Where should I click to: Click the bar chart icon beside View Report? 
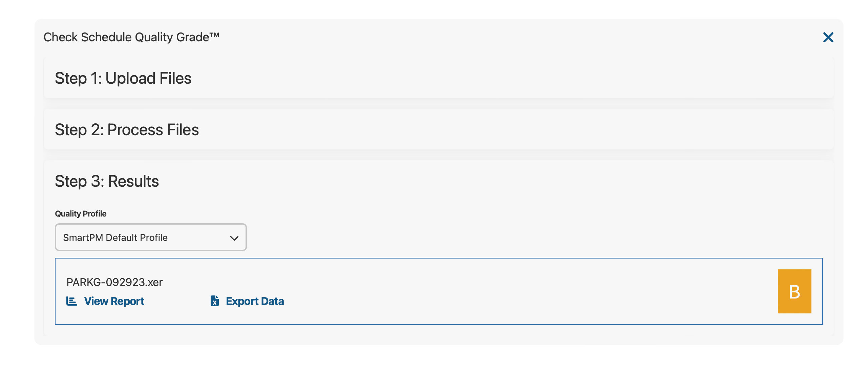[71, 301]
